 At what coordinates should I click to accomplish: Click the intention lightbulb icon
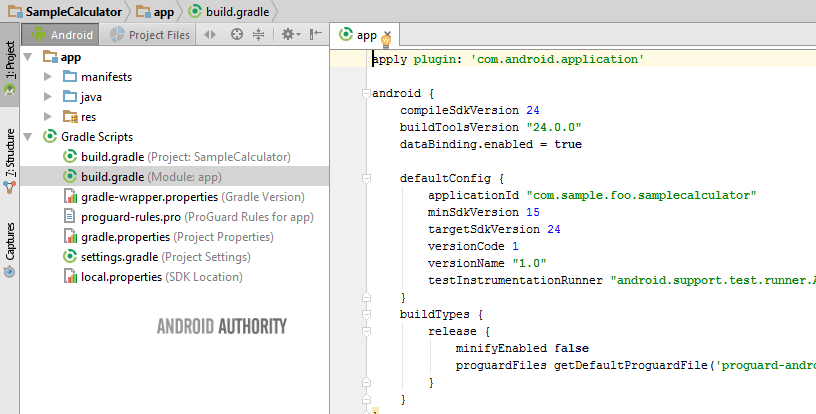(386, 41)
